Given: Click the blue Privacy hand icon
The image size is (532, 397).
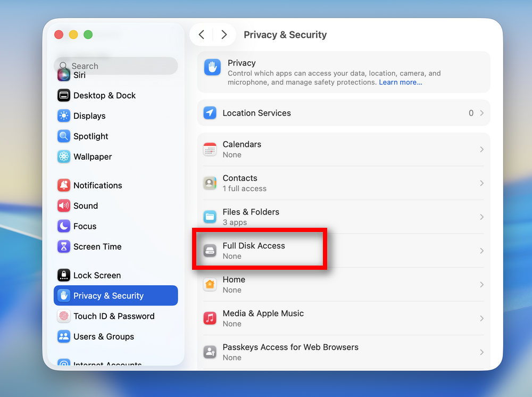Looking at the screenshot, I should tap(212, 67).
